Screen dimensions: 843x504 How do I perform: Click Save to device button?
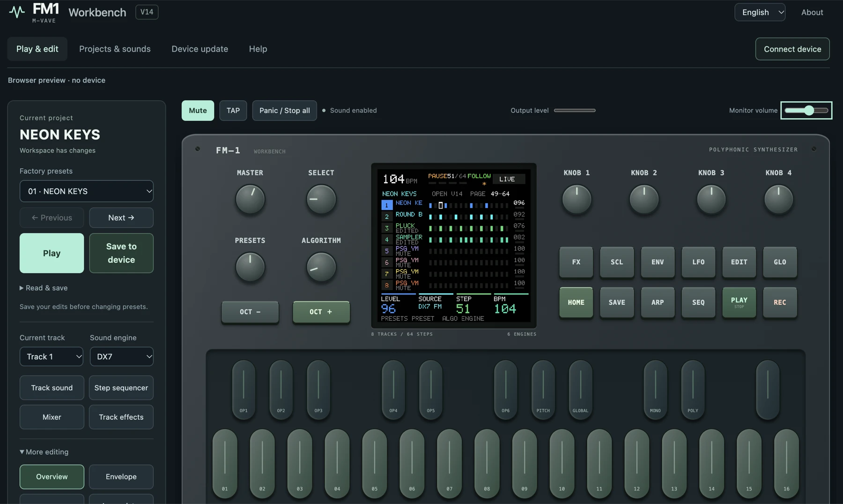[121, 253]
